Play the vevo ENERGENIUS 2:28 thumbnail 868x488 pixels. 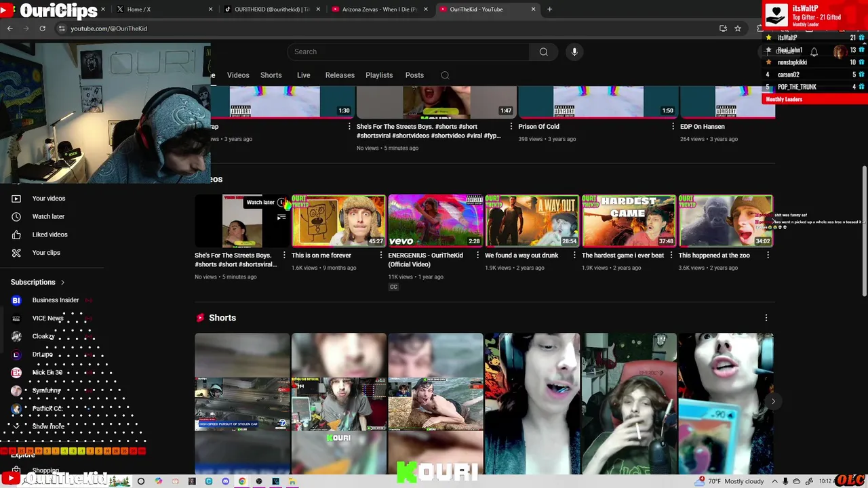pyautogui.click(x=435, y=221)
